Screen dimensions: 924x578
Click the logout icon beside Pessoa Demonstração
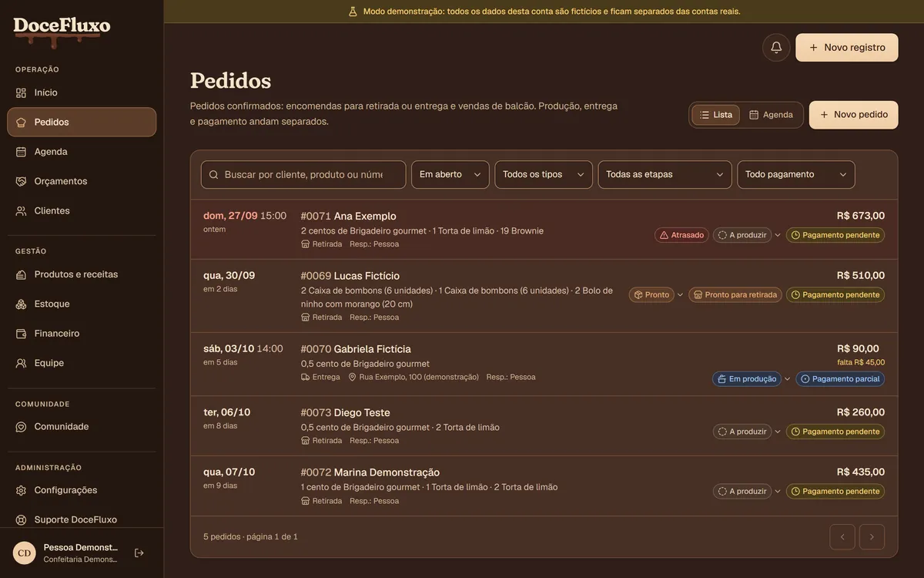pos(139,553)
